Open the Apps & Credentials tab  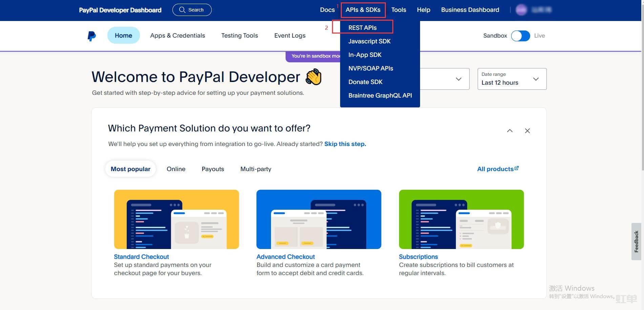click(178, 35)
